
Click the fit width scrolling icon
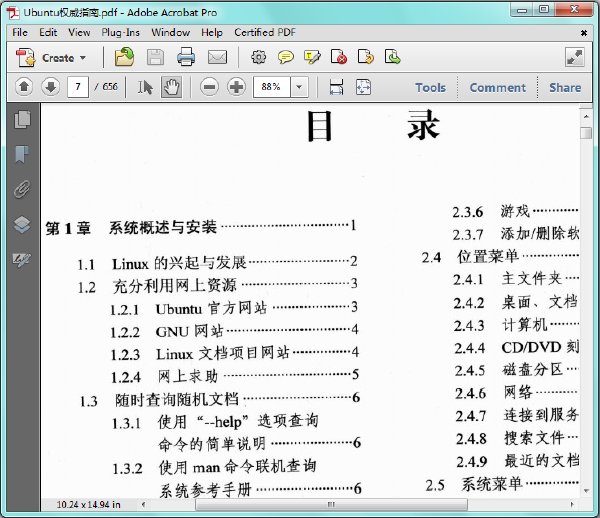coord(336,87)
